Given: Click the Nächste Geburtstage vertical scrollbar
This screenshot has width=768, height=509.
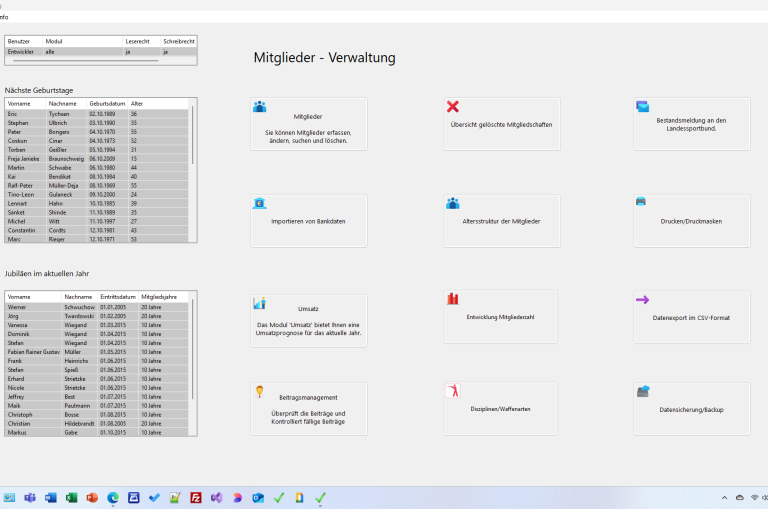Looking at the screenshot, I should point(194,170).
